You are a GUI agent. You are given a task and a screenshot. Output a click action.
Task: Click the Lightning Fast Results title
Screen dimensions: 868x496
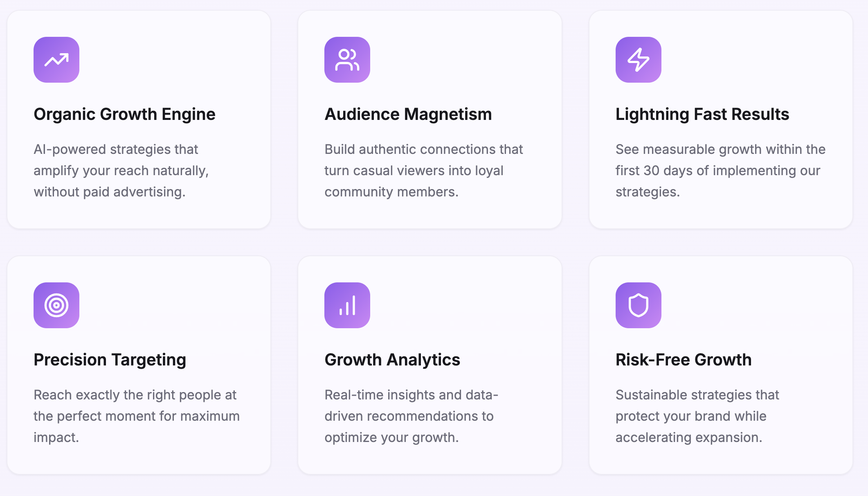pos(702,114)
